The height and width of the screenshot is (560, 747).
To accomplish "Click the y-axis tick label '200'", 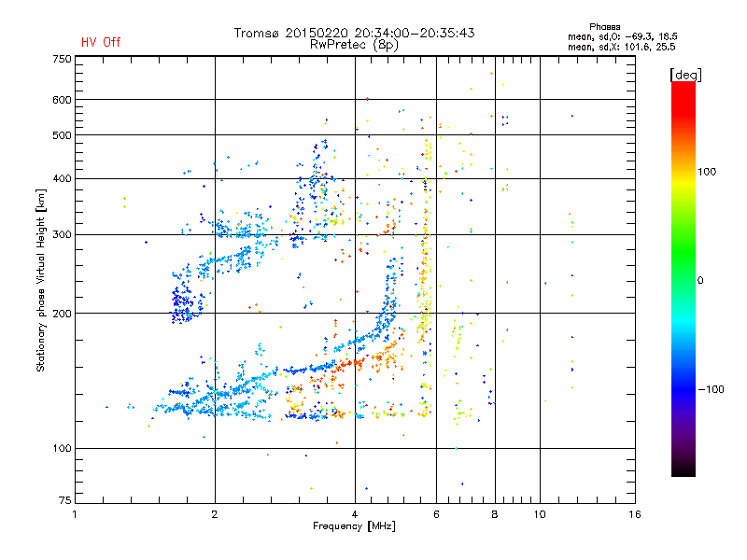I will (x=62, y=314).
